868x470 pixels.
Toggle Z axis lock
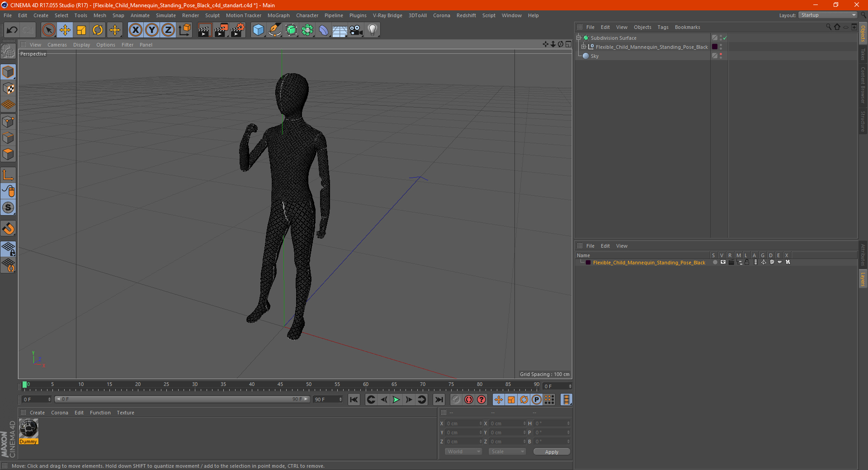tap(168, 30)
